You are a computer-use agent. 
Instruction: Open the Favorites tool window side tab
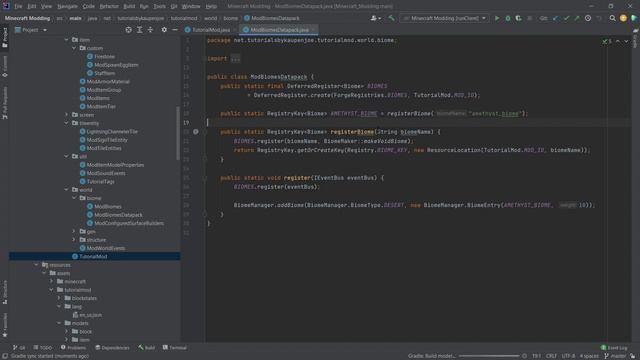[x=4, y=325]
